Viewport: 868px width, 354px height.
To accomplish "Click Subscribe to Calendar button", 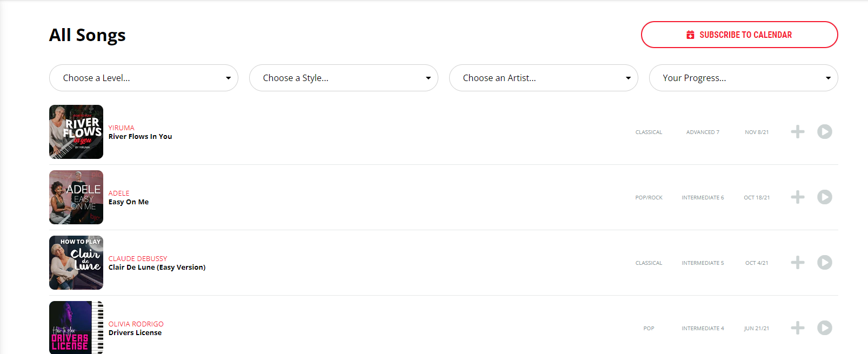I will (x=739, y=35).
